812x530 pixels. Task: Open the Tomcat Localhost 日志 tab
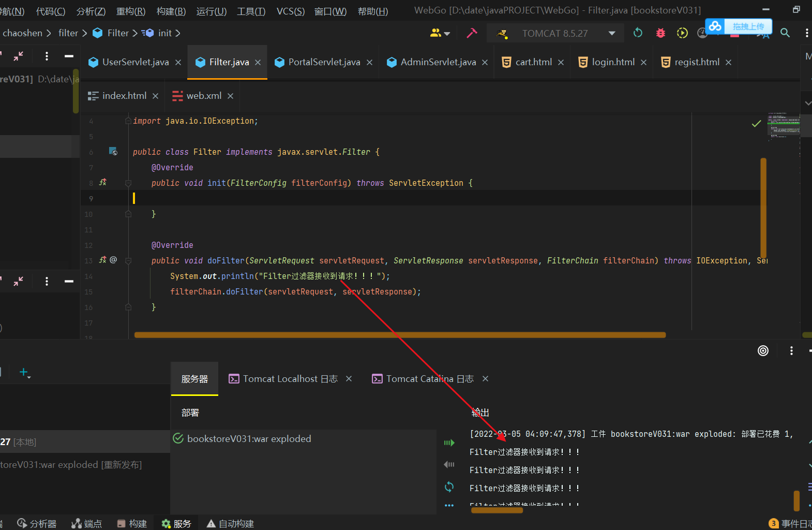click(x=283, y=379)
